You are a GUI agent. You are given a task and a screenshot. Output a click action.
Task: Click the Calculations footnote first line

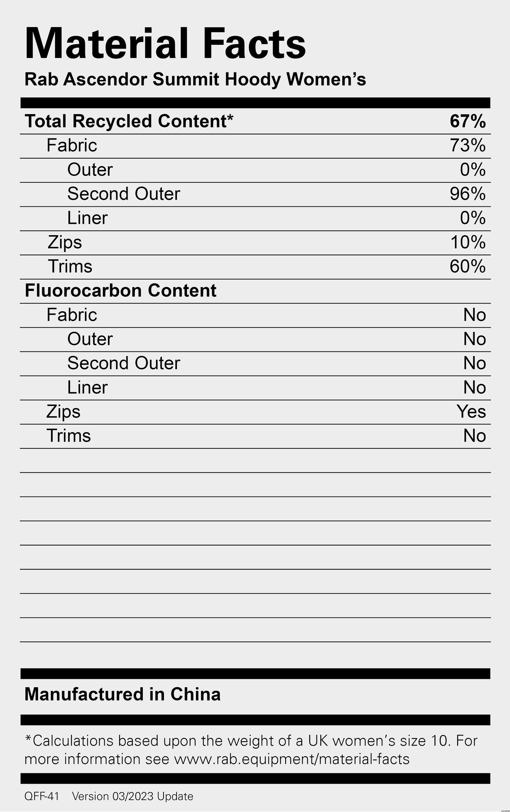251,741
